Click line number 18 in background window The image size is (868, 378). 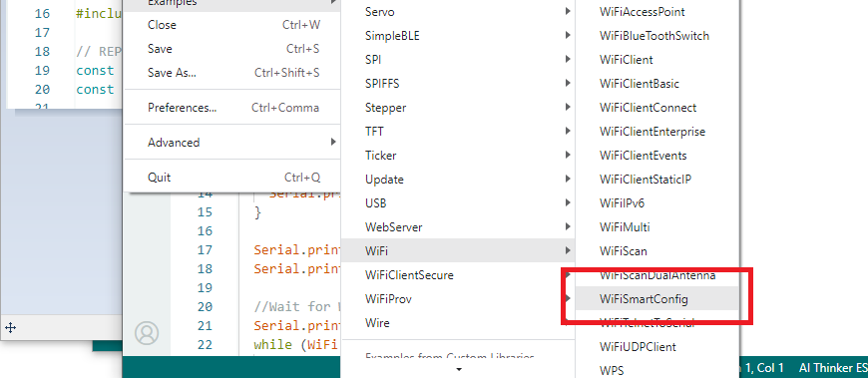(42, 52)
